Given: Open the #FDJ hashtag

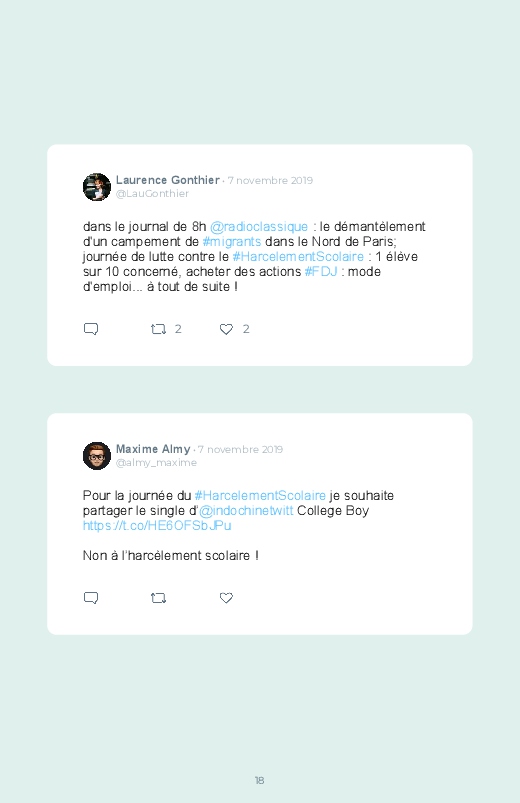Looking at the screenshot, I should point(321,271).
